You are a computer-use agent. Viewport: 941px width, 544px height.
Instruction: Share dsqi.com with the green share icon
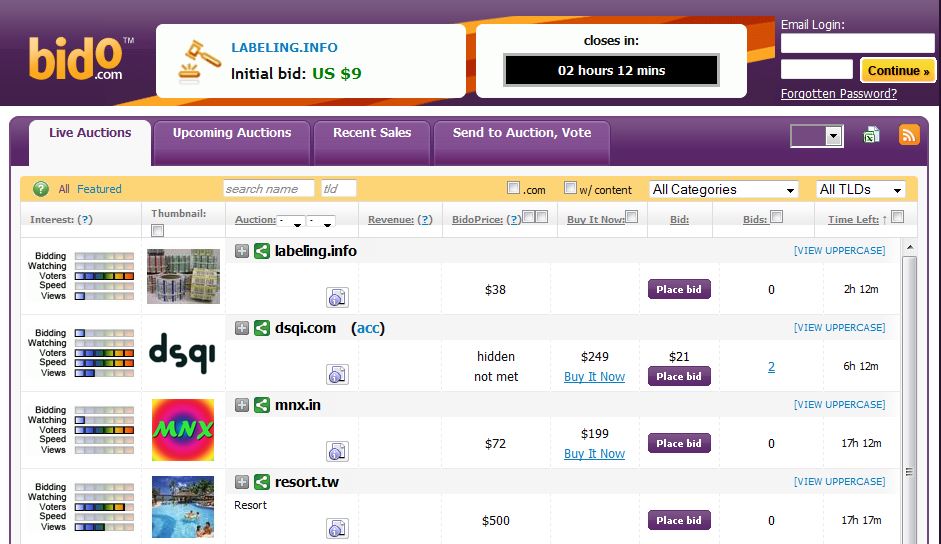coord(262,328)
